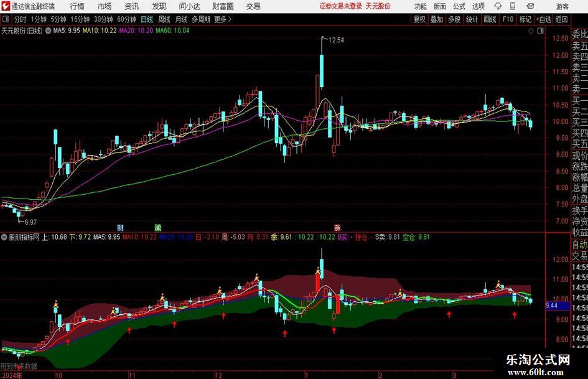The image size is (588, 379).
Task: Open F10 company info
Action: tap(508, 19)
